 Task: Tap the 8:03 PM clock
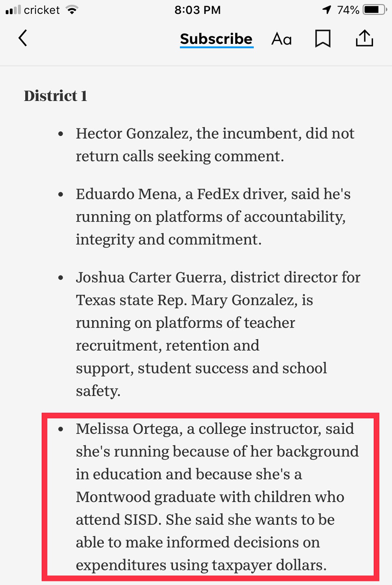pyautogui.click(x=197, y=10)
